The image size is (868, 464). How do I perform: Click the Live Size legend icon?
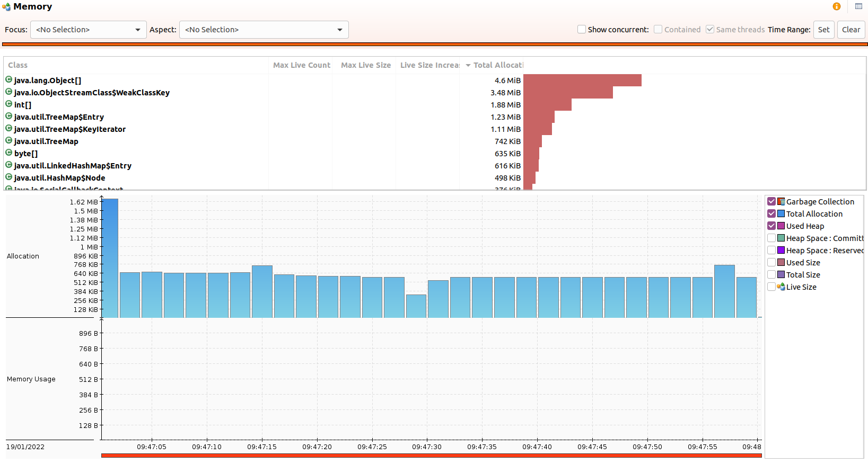(x=781, y=287)
